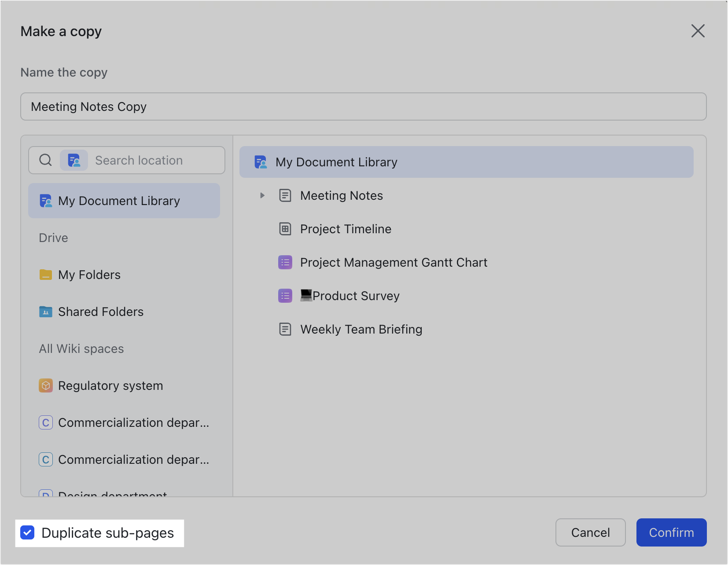The image size is (728, 565).
Task: Click the My Document Library icon in search bar
Action: click(x=74, y=160)
